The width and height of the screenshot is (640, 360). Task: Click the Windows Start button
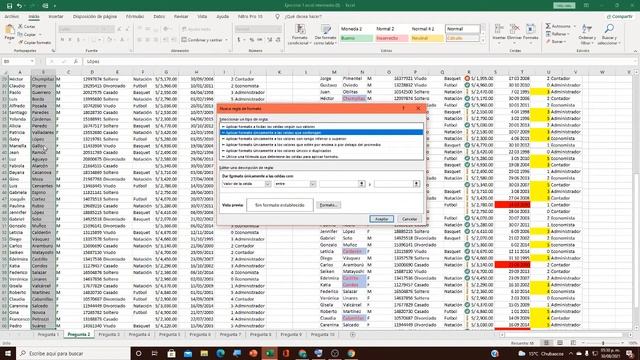tap(8, 353)
